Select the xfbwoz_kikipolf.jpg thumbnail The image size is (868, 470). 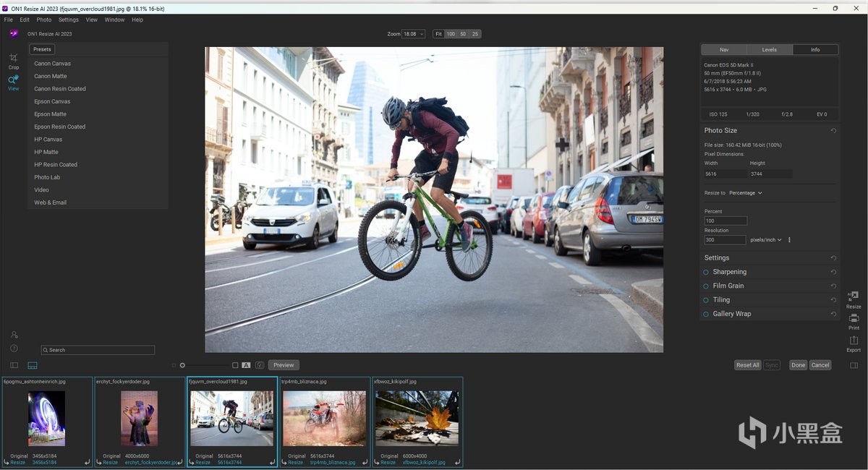tap(417, 422)
